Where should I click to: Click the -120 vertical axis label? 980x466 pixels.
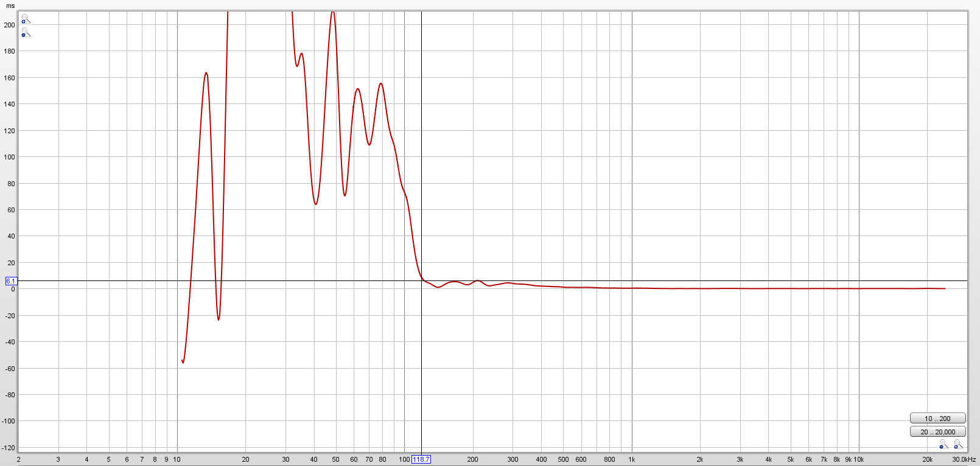[x=9, y=448]
